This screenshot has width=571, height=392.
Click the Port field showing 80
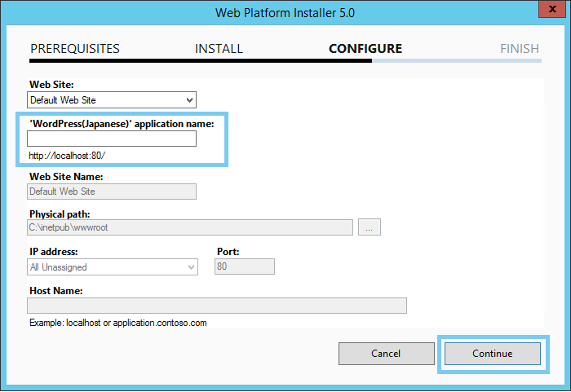(x=245, y=266)
